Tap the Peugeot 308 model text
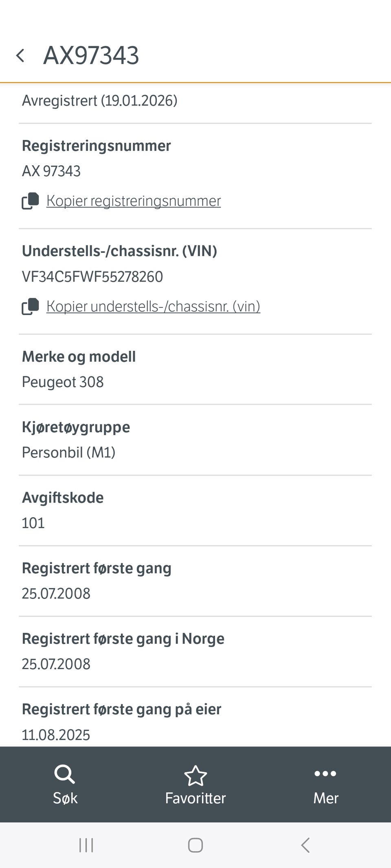 [63, 382]
